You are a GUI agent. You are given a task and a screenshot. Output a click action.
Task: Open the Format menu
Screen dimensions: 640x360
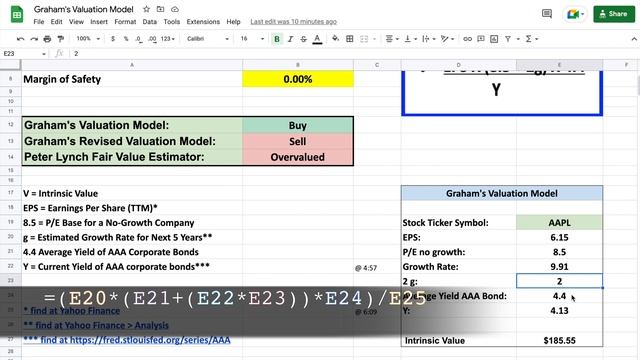tap(125, 22)
